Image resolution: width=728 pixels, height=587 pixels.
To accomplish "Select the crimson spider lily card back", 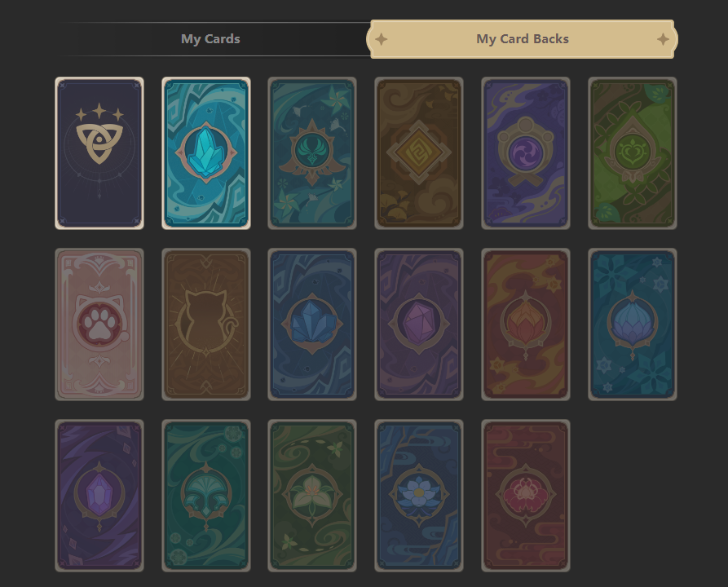I will click(526, 496).
